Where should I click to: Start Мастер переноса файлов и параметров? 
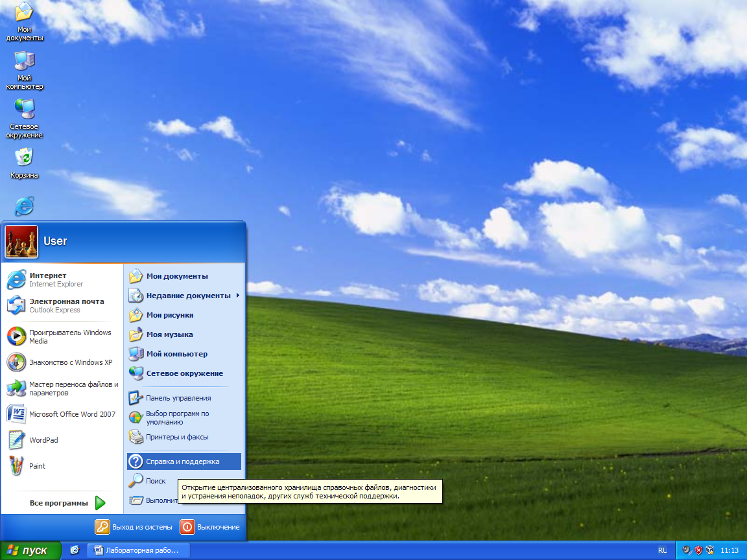click(62, 389)
